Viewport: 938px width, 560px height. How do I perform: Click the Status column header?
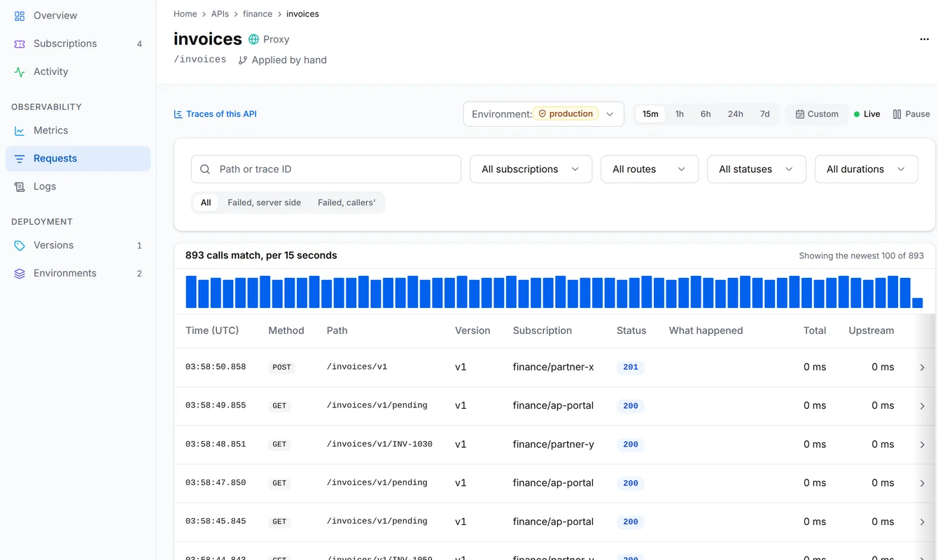pyautogui.click(x=631, y=330)
